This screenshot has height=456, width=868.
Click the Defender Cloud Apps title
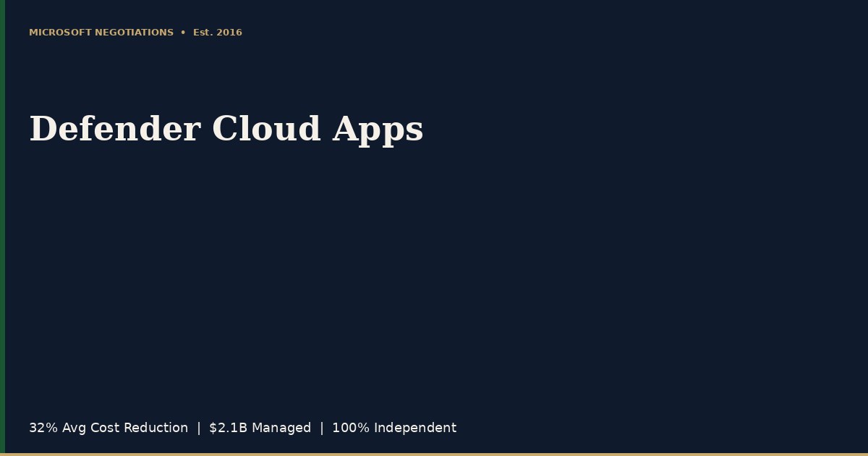(x=226, y=130)
